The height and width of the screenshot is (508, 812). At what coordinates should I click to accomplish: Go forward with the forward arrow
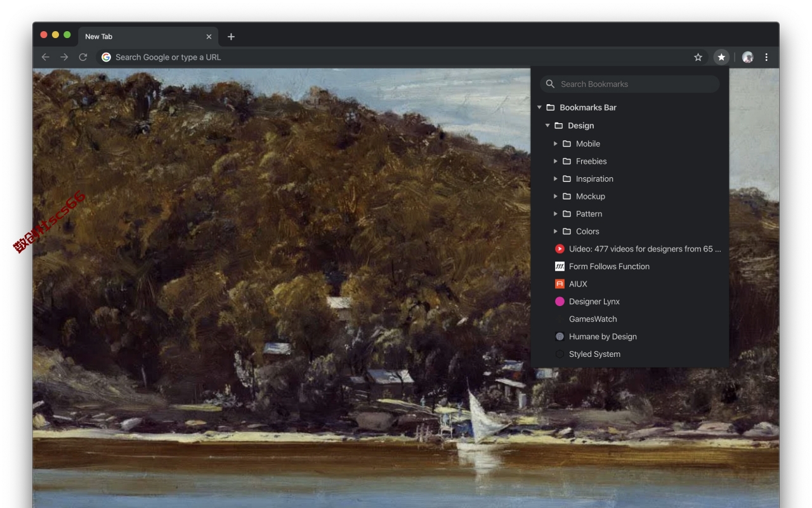64,57
